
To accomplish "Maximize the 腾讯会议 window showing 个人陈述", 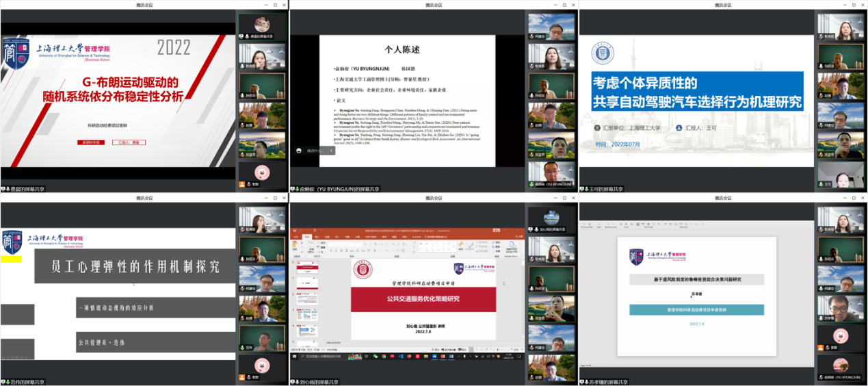I will [564, 5].
